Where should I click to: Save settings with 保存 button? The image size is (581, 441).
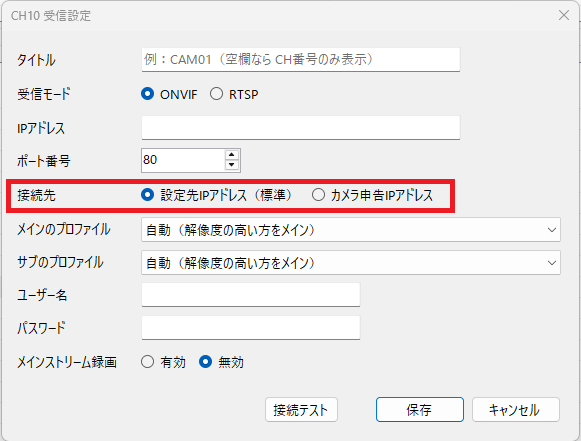420,410
